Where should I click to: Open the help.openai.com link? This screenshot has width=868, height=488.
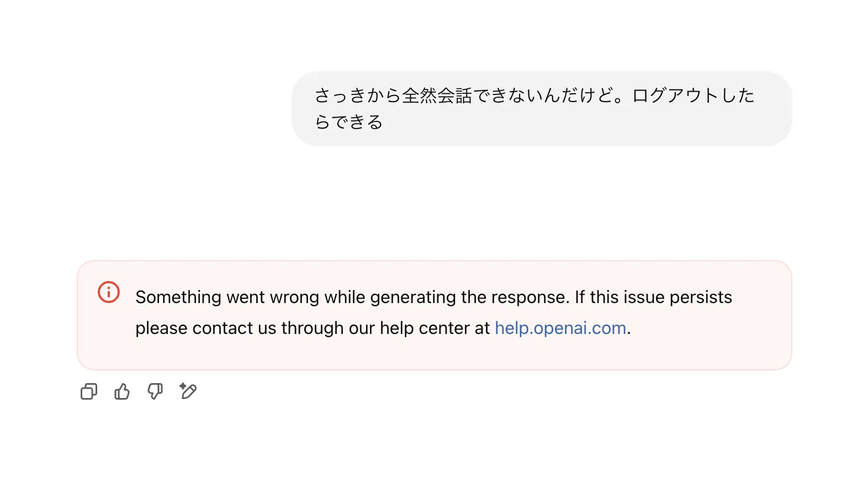point(560,328)
